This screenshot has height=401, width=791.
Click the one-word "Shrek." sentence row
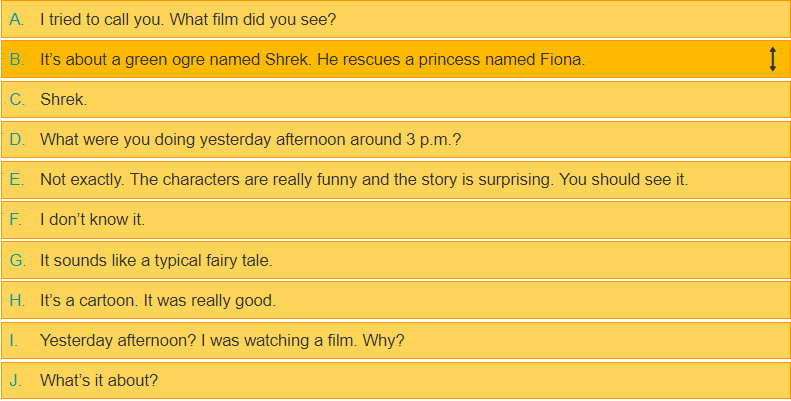[x=64, y=100]
